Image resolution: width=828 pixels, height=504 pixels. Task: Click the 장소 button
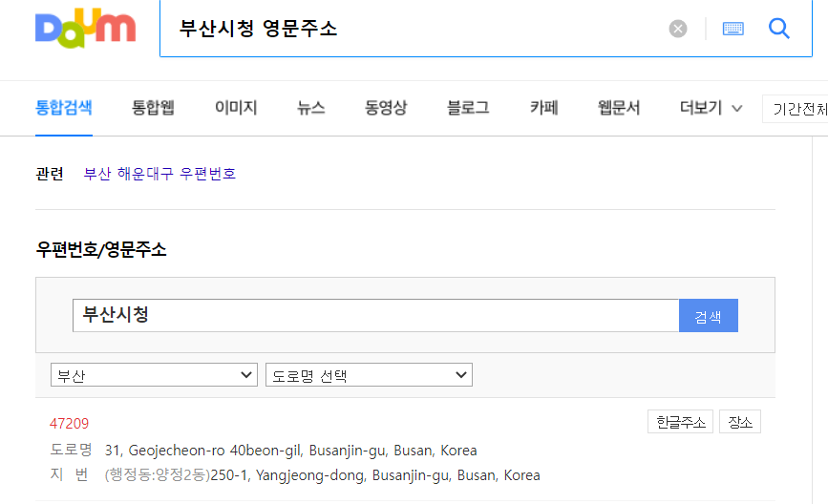click(x=740, y=422)
